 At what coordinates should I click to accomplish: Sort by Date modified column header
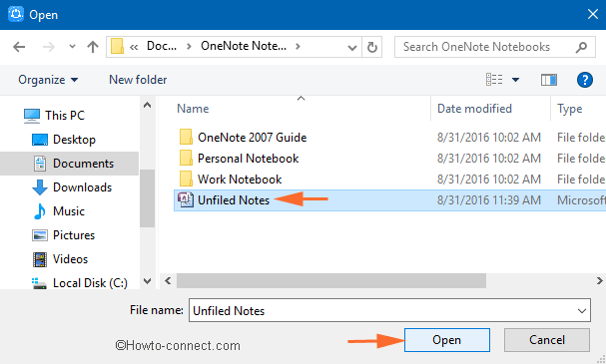click(x=474, y=109)
